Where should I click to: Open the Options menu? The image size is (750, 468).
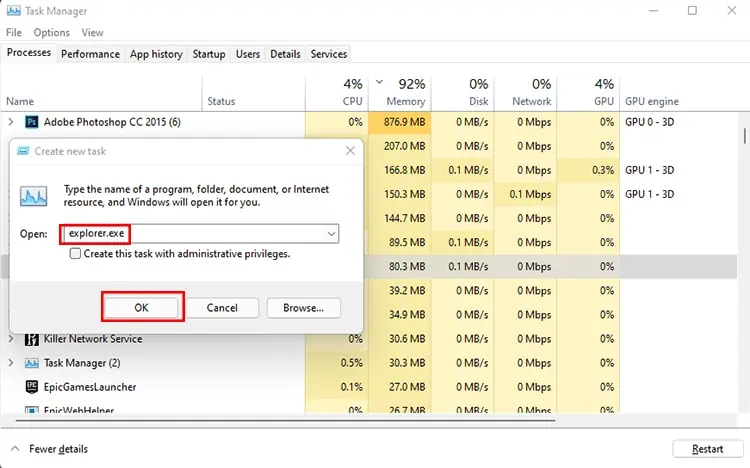click(x=52, y=33)
